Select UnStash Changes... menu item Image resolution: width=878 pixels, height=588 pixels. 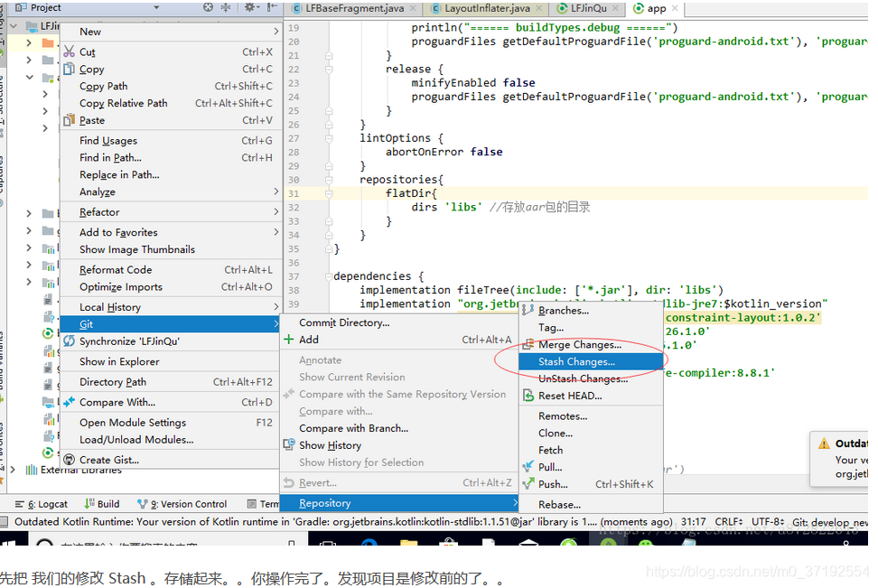(591, 378)
